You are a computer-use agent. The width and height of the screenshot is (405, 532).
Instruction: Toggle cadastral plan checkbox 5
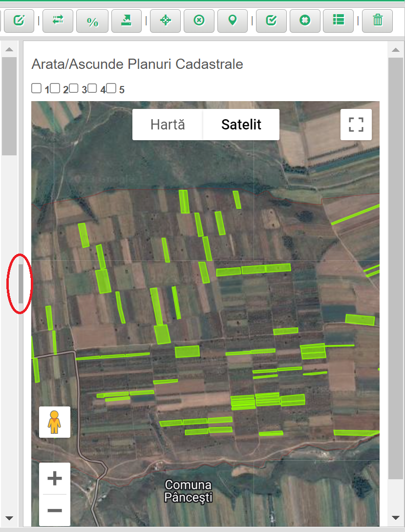(111, 88)
